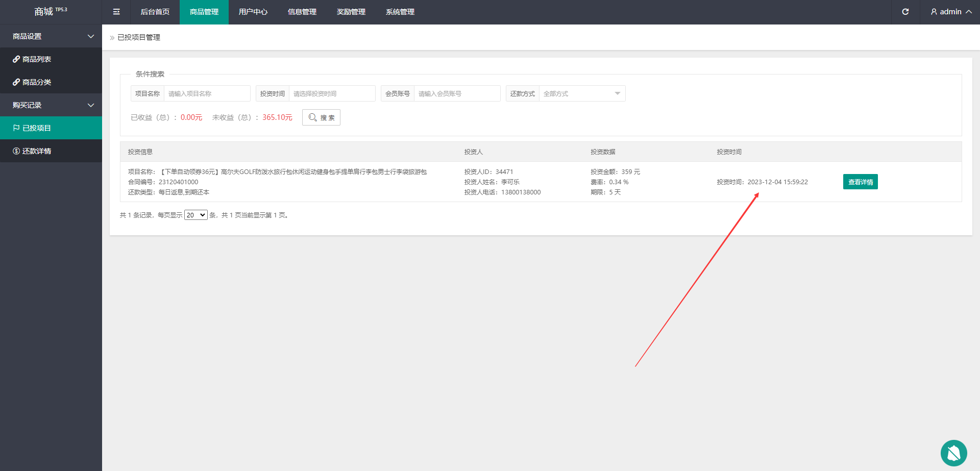Open the 用户中心 menu

tap(253, 12)
